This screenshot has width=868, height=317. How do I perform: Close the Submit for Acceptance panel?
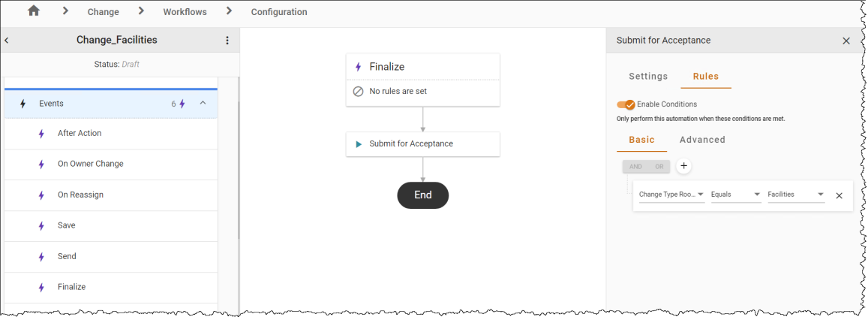click(845, 41)
